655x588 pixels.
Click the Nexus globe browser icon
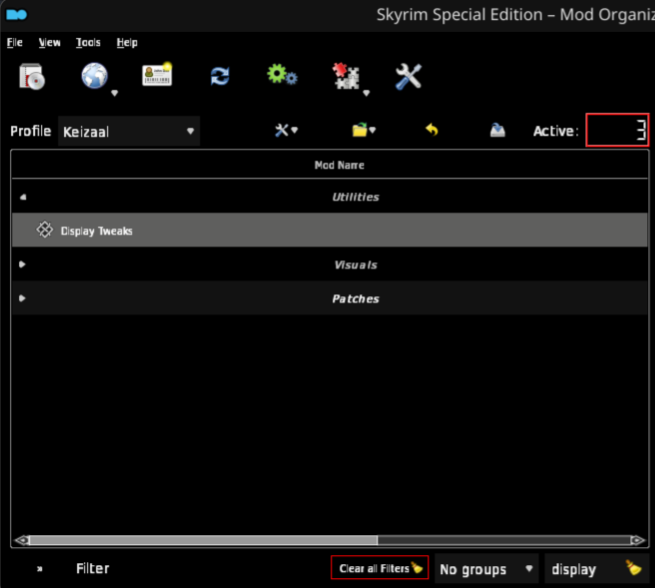[x=94, y=76]
